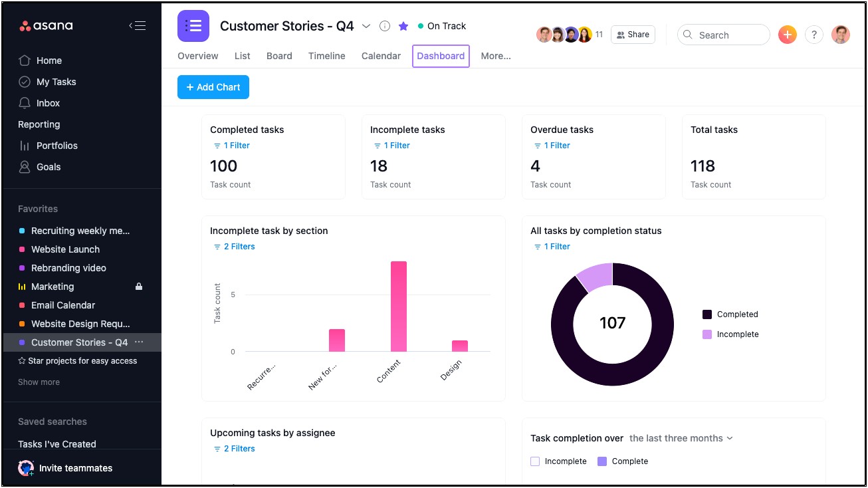Switch to the List tab

click(243, 56)
